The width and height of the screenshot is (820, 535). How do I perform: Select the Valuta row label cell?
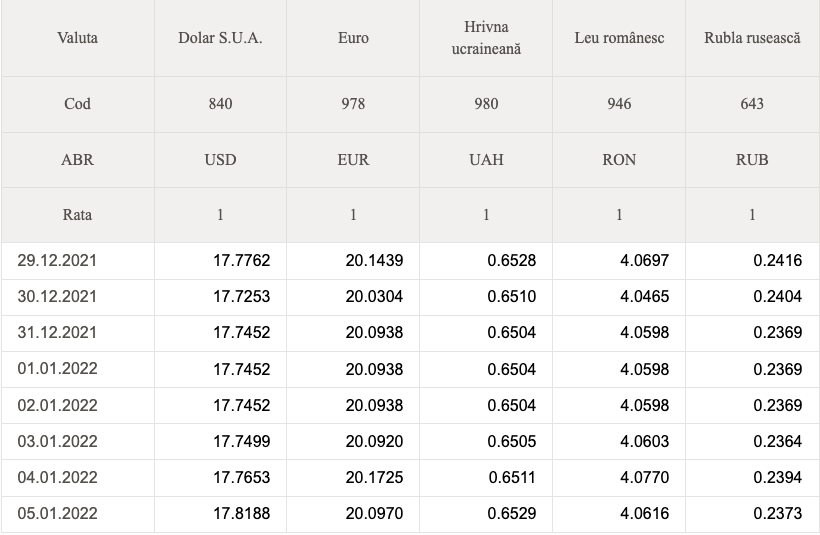click(77, 38)
